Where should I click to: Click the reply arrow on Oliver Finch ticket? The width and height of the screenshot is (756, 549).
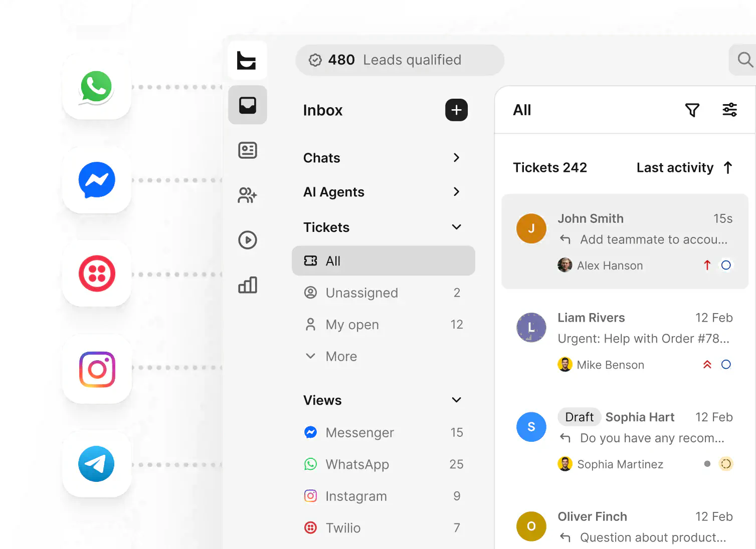(x=565, y=537)
